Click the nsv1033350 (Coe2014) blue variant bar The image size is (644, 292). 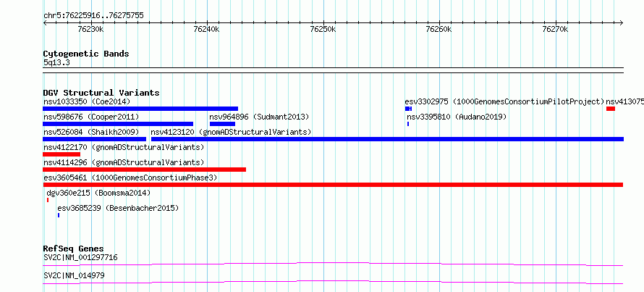tap(140, 109)
